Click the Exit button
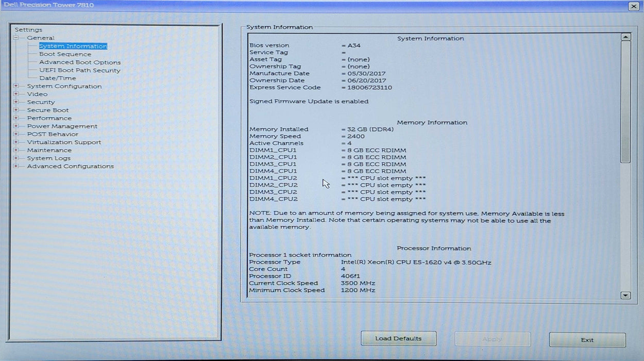 pyautogui.click(x=587, y=340)
